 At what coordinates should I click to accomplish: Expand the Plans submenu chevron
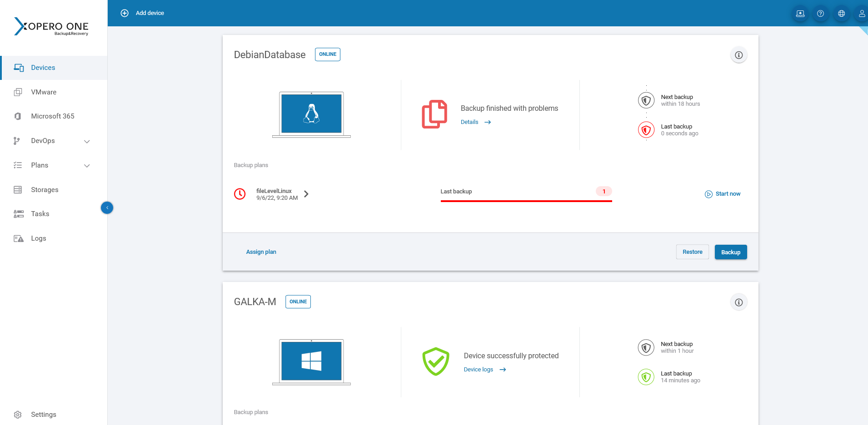pos(87,166)
